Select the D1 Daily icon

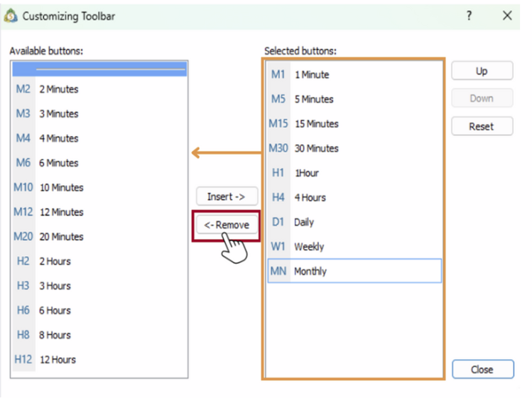click(x=278, y=222)
